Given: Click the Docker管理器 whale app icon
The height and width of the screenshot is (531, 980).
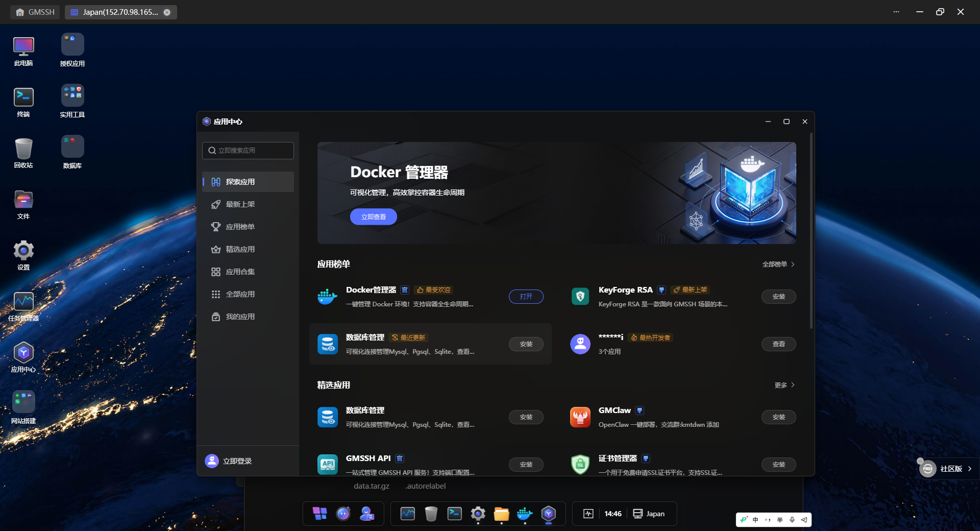Looking at the screenshot, I should point(327,297).
